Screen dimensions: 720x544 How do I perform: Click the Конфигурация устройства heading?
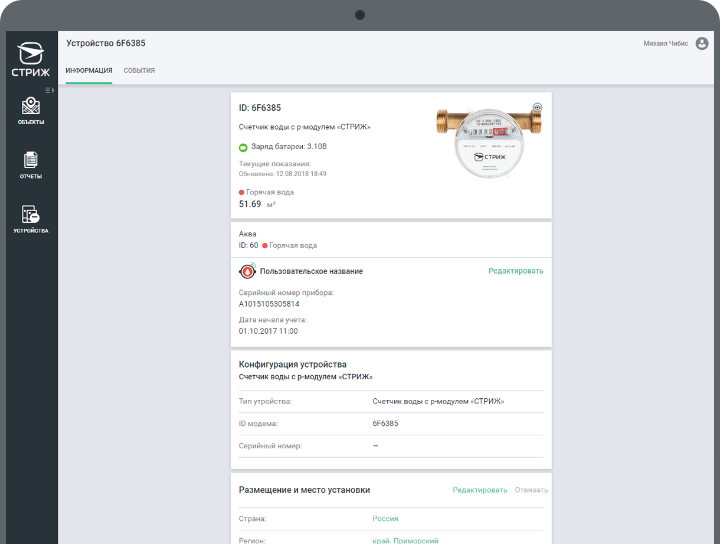(292, 365)
